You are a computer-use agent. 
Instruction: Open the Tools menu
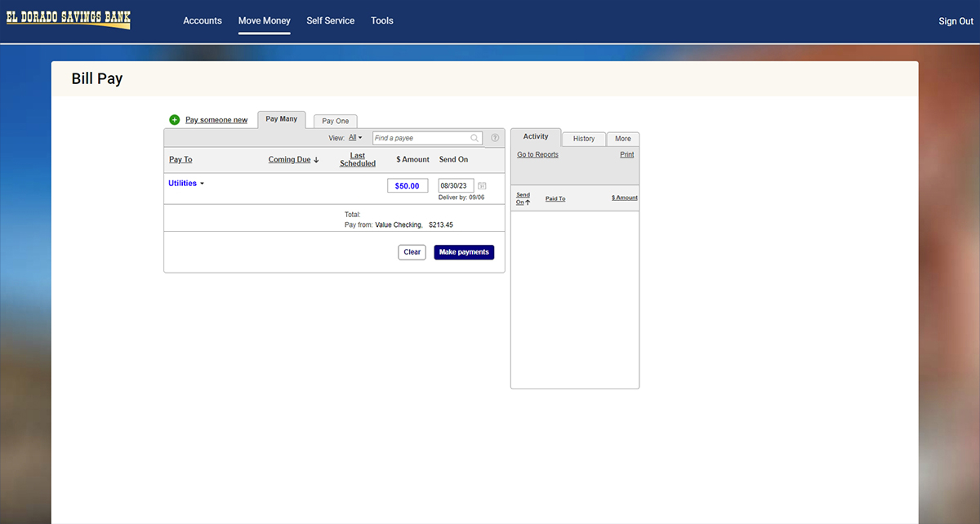coord(382,20)
